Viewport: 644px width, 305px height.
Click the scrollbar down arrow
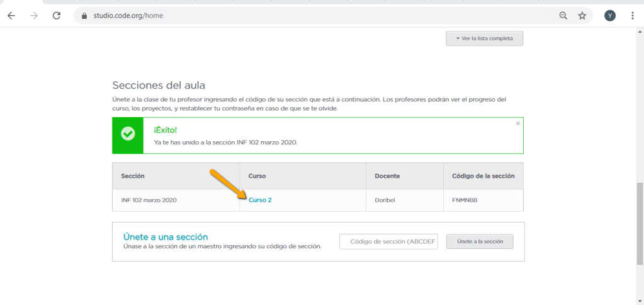[640, 301]
